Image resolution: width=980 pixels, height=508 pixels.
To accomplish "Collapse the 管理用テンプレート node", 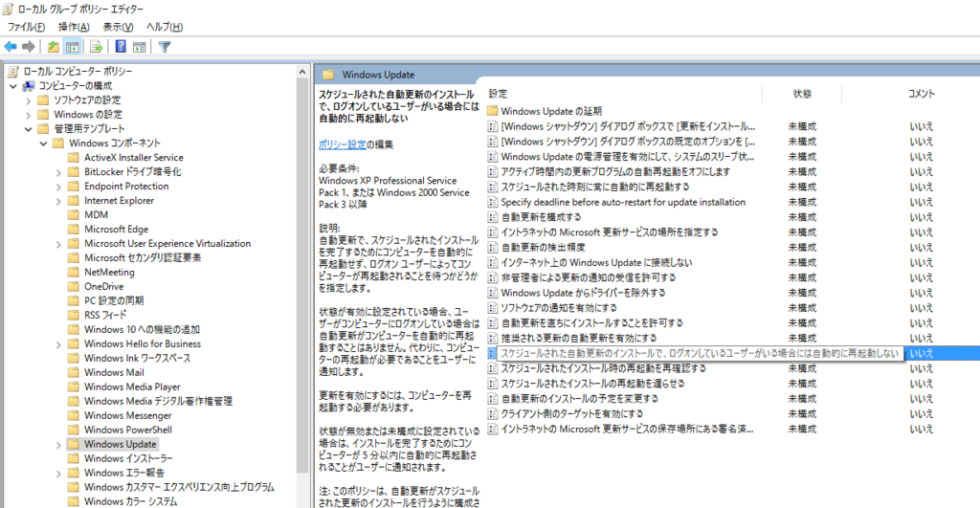I will (28, 129).
